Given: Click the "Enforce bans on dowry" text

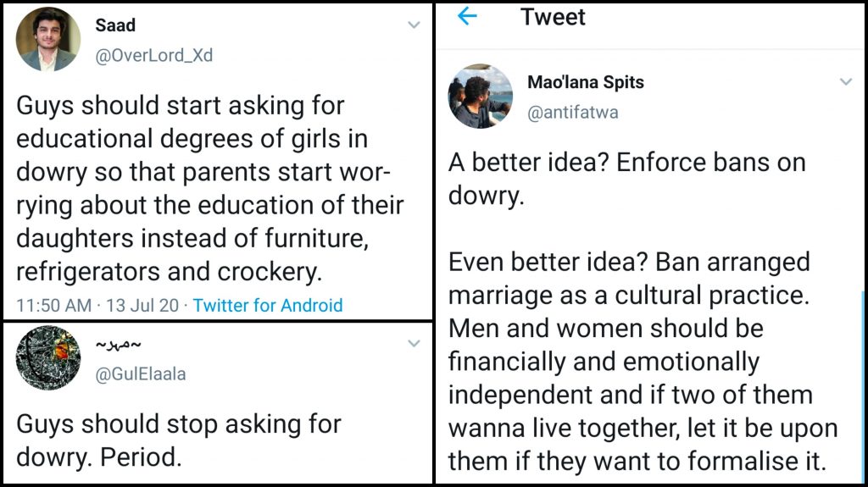Looking at the screenshot, I should click(626, 180).
